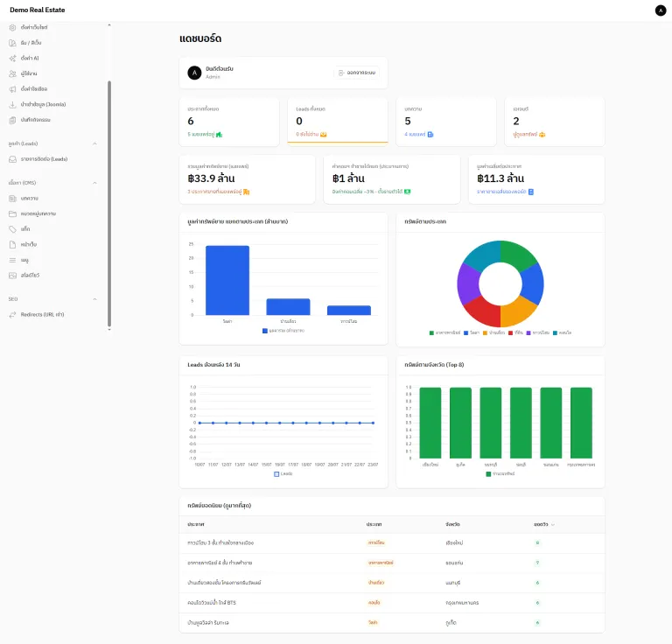Select the megaphone icon in the sidebar
Screen dimensions: 672x644
[12, 89]
